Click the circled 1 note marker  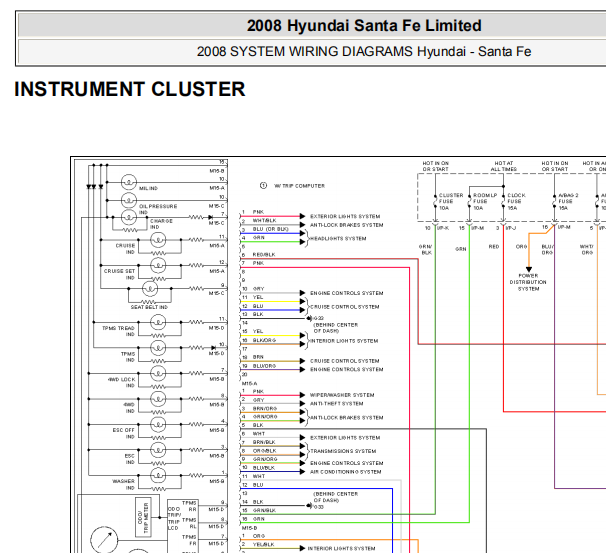pos(263,185)
